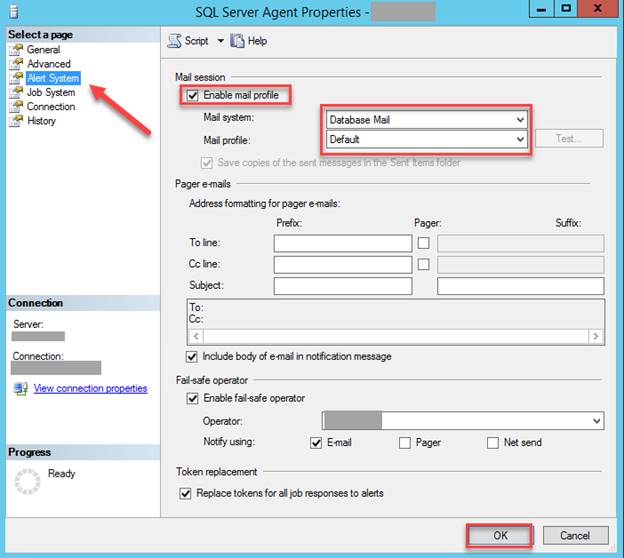Screen dimensions: 624x558
Task: Click the Help toolbar label
Action: click(x=257, y=41)
